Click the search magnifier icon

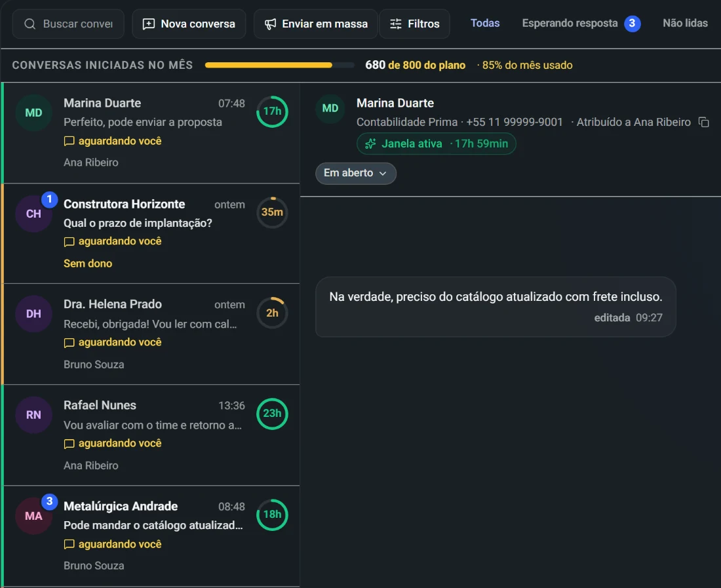(30, 24)
